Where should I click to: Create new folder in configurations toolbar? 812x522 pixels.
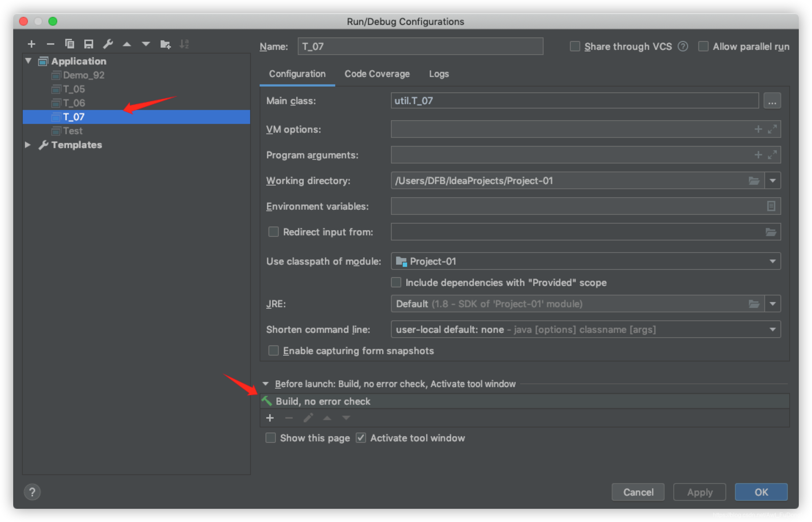(165, 44)
